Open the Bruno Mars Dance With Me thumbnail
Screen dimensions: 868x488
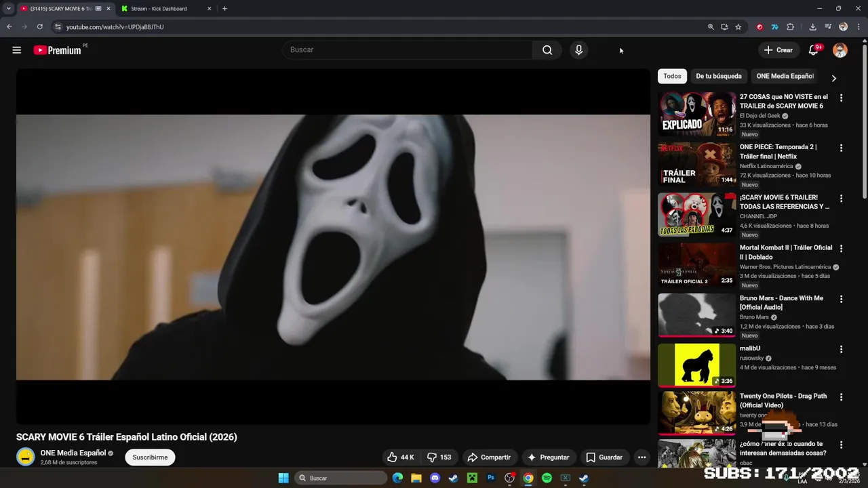(696, 315)
